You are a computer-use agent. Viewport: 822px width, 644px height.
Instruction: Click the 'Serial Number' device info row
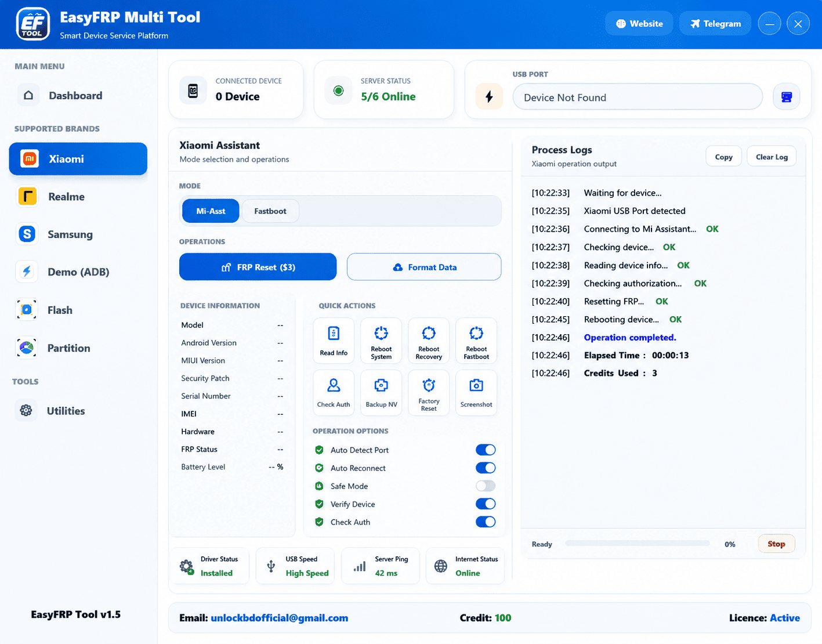pyautogui.click(x=232, y=396)
